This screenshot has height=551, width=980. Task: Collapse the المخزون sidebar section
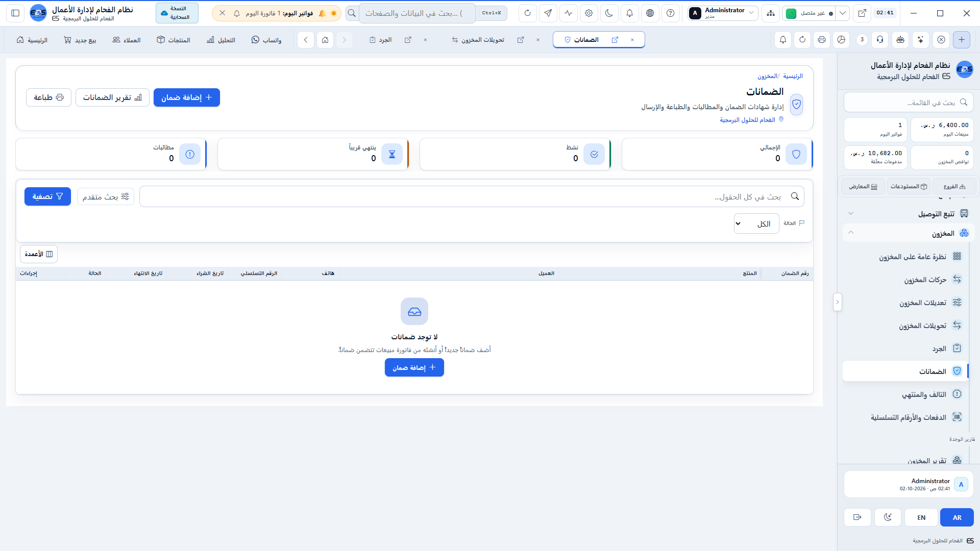pyautogui.click(x=909, y=233)
